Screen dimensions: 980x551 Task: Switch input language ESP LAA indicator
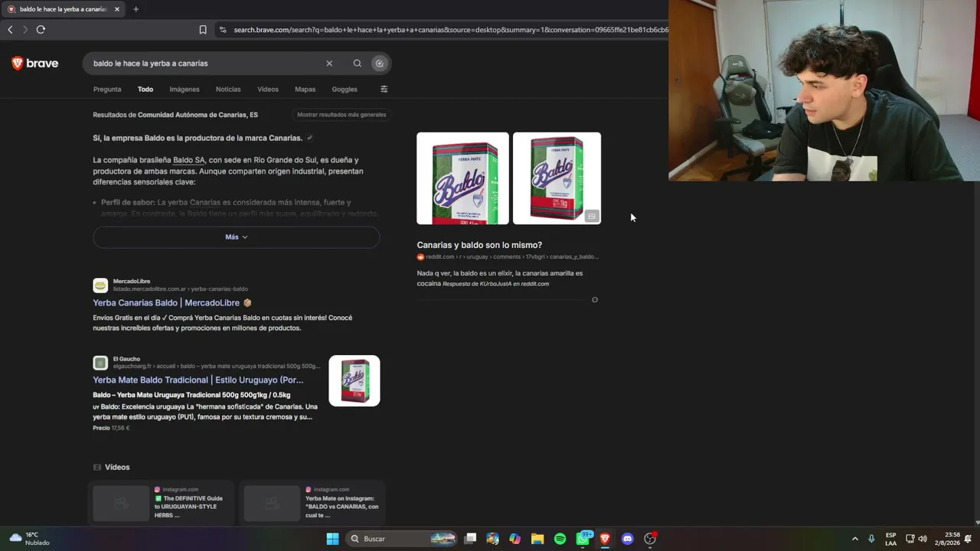891,539
